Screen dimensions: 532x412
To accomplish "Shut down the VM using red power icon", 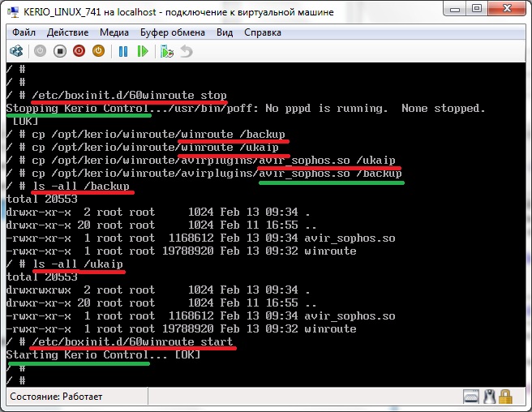I will tap(79, 51).
